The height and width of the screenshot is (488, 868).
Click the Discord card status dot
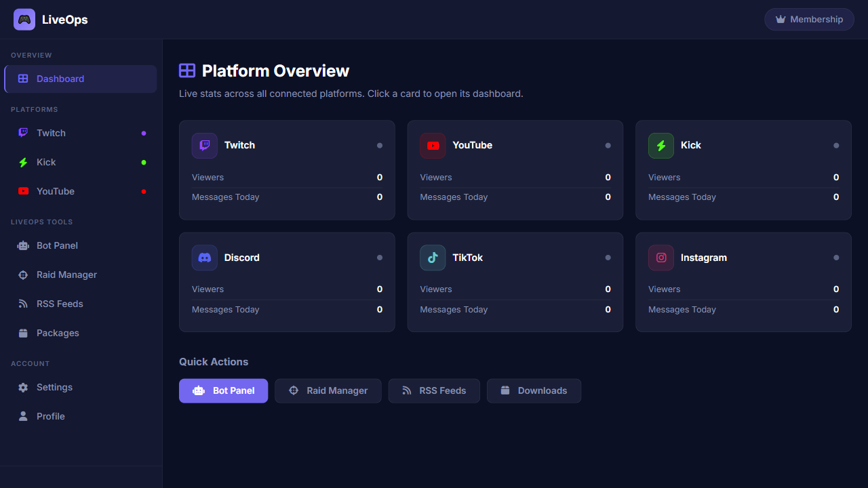click(x=380, y=258)
